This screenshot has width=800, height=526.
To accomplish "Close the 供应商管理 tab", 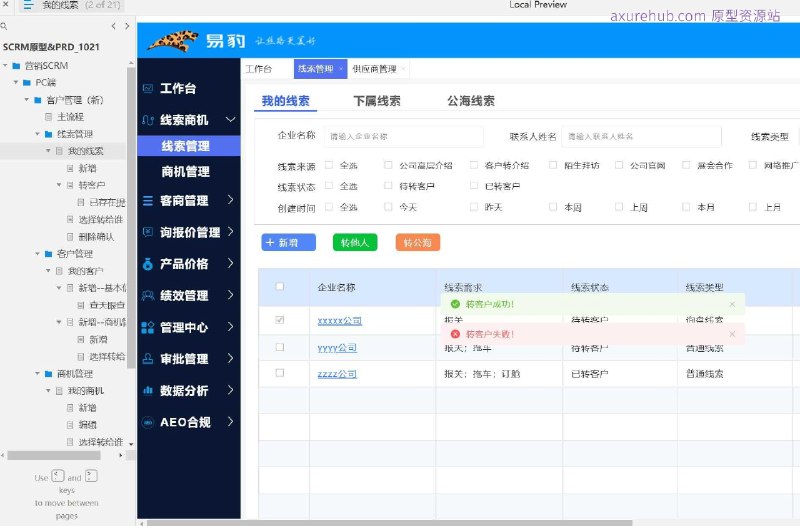I will (x=403, y=69).
